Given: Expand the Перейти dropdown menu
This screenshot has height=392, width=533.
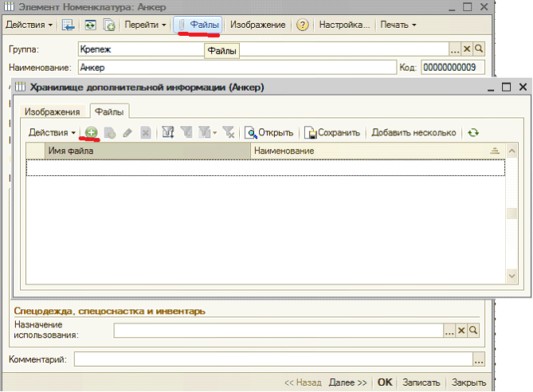Looking at the screenshot, I should 145,25.
